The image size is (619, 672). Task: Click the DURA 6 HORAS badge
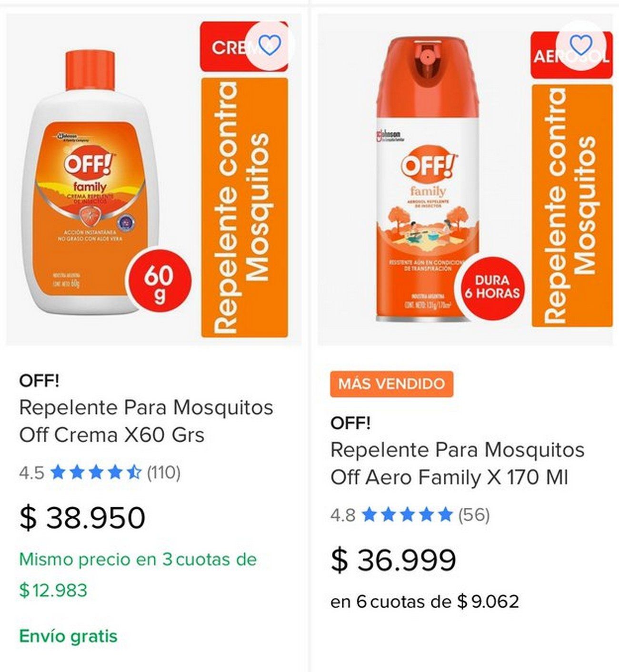pos(492,287)
